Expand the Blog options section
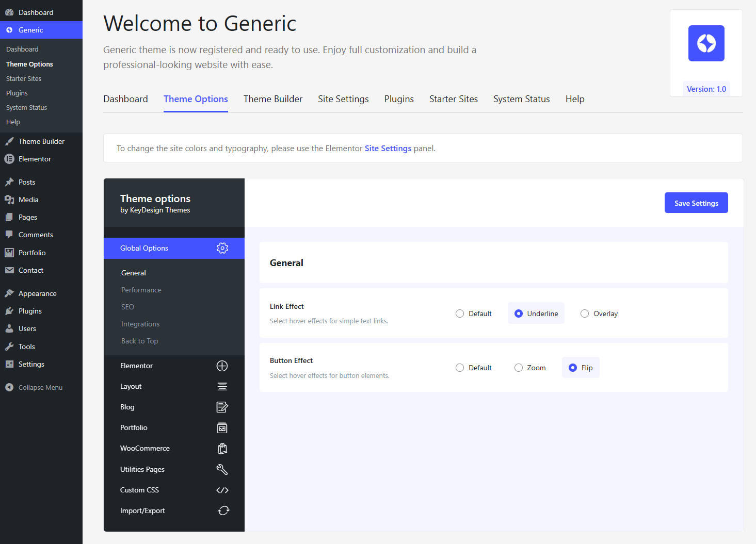The width and height of the screenshot is (756, 544). (x=174, y=407)
